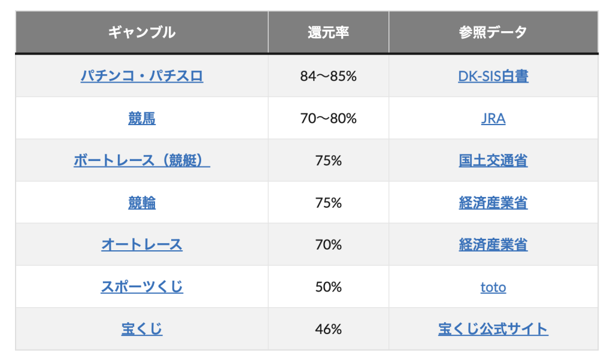Click the 還元率 column header
This screenshot has height=364, width=613.
click(x=328, y=32)
